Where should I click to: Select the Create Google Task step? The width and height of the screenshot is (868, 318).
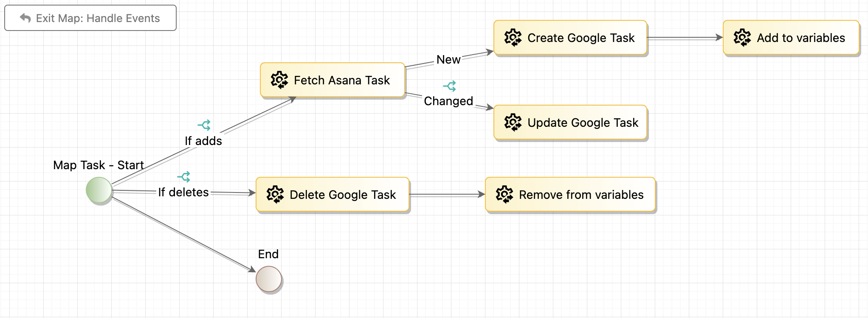[x=581, y=38]
